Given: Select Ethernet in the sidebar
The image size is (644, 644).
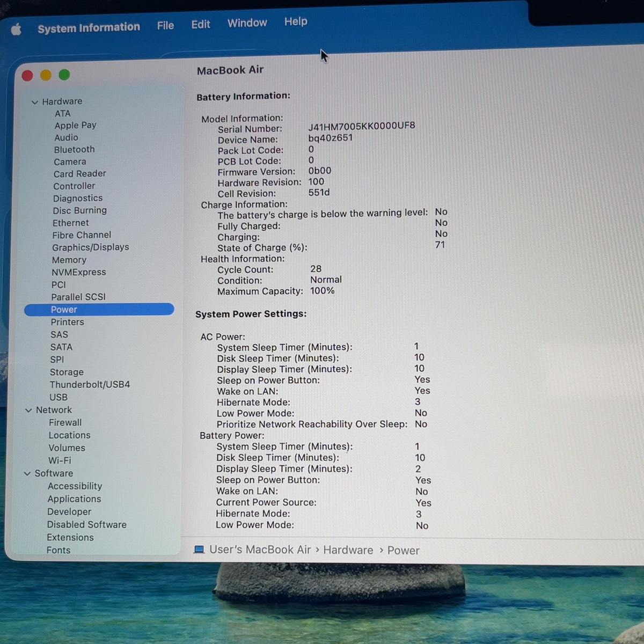Looking at the screenshot, I should pos(70,223).
